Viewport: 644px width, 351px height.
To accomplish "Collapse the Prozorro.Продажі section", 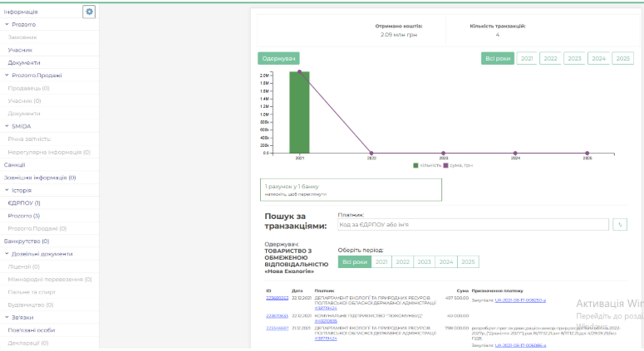I will point(7,76).
